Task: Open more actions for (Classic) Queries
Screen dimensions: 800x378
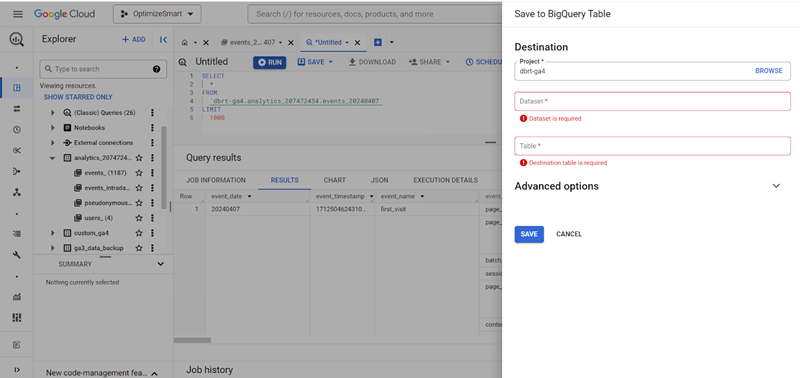Action: click(x=152, y=113)
